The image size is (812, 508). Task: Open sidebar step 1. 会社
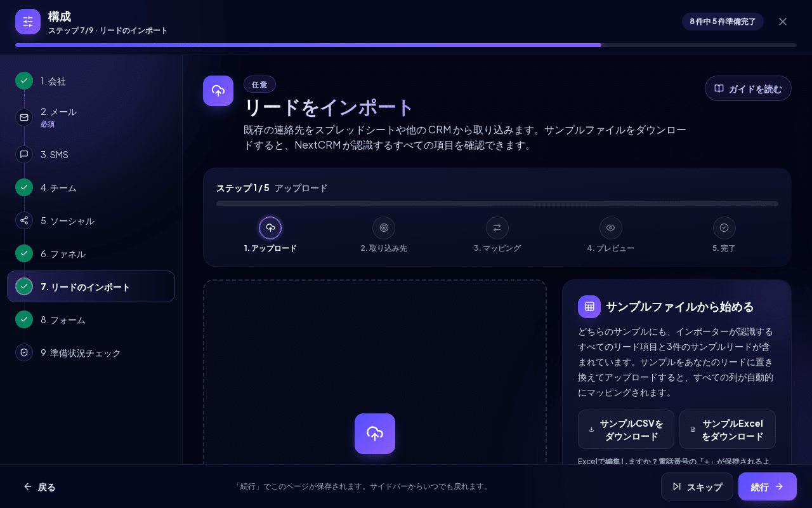click(x=91, y=81)
